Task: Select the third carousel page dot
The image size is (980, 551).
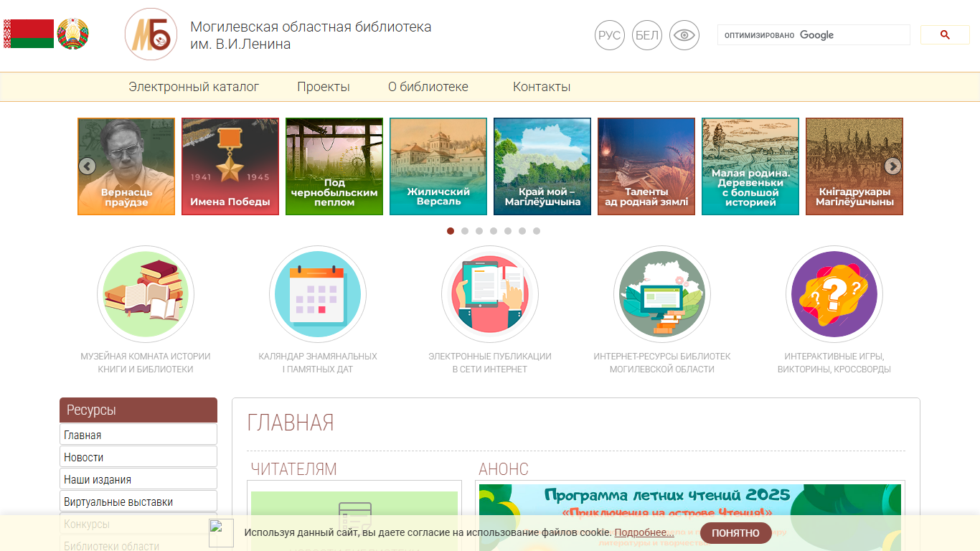Action: click(x=479, y=231)
